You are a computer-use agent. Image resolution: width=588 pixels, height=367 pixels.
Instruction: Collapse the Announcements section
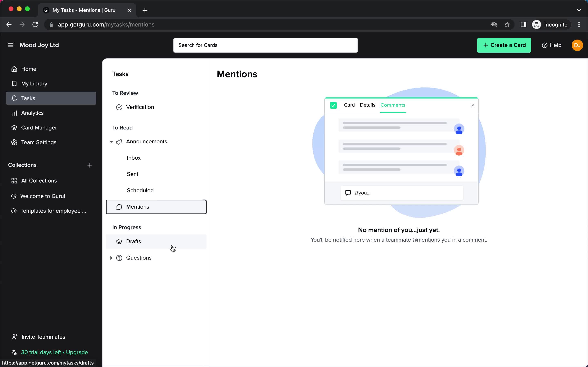[111, 141]
